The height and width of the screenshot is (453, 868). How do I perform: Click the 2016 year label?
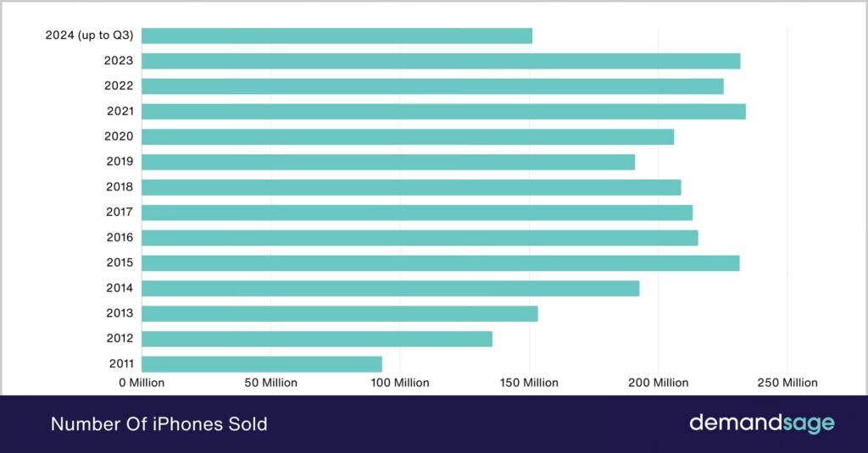tap(120, 238)
